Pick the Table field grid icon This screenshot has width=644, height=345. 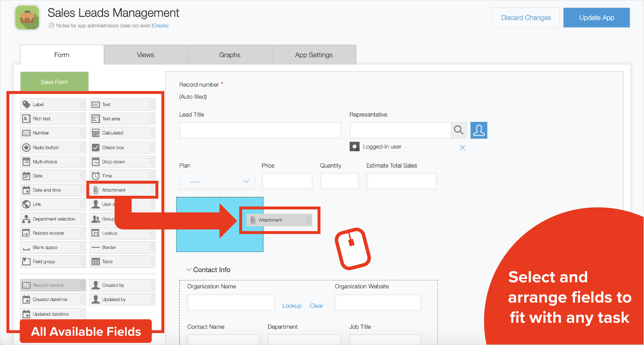95,262
